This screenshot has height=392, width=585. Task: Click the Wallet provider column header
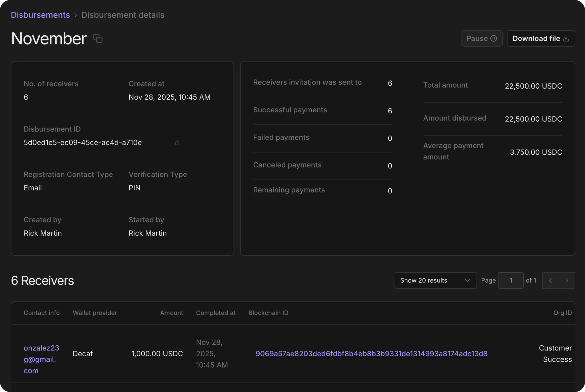95,313
